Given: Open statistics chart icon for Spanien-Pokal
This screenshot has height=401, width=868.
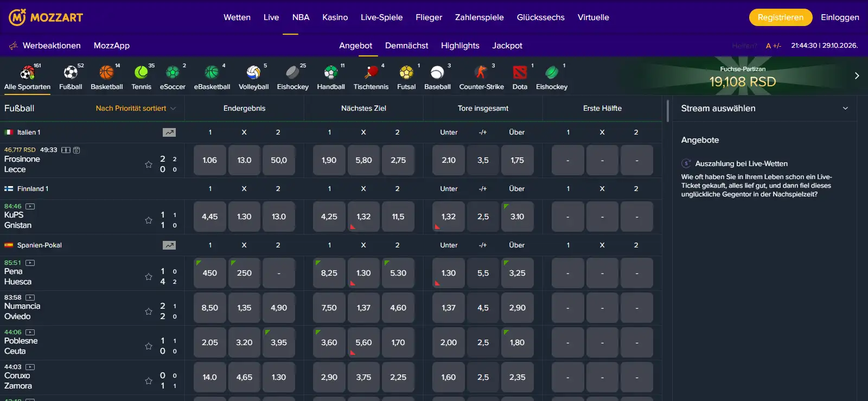Looking at the screenshot, I should [169, 245].
